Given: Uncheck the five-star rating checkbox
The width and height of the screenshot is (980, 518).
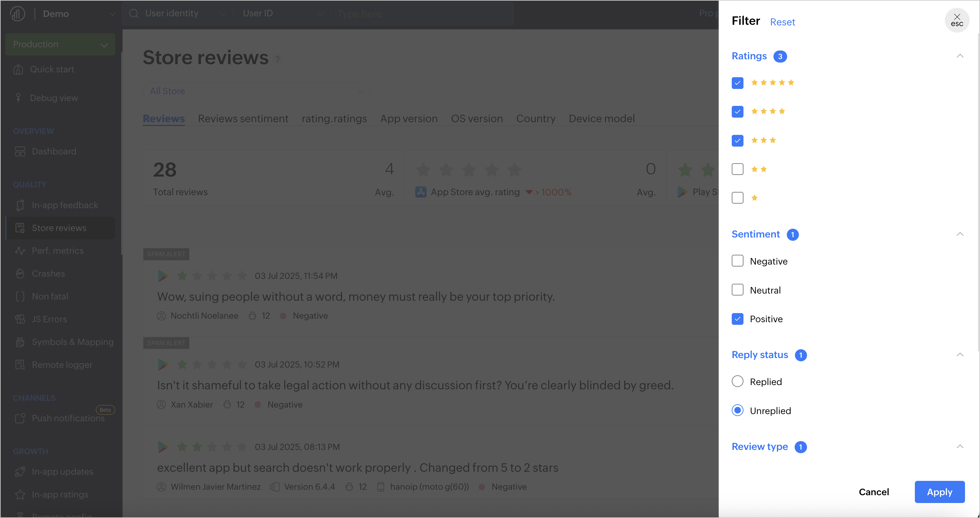Looking at the screenshot, I should [737, 83].
